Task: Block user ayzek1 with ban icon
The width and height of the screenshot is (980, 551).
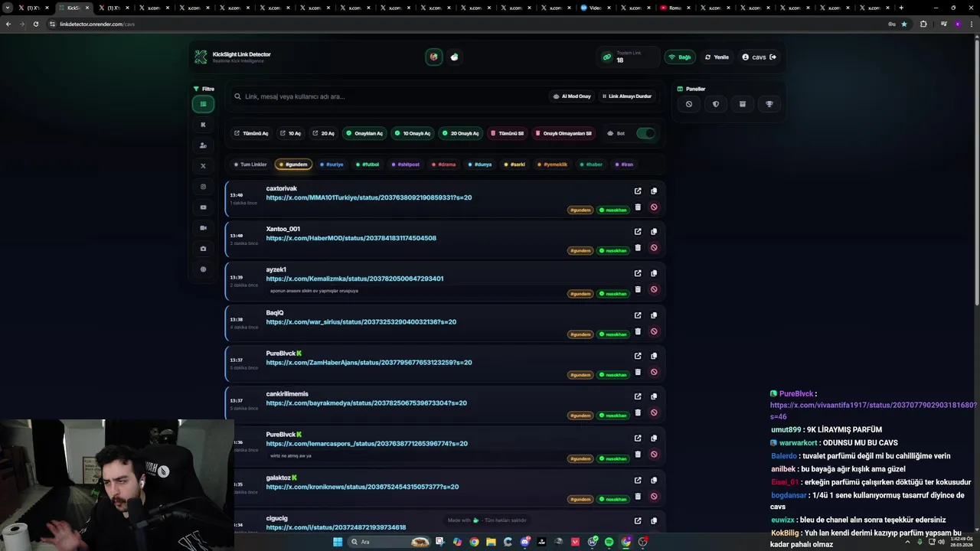Action: [654, 289]
